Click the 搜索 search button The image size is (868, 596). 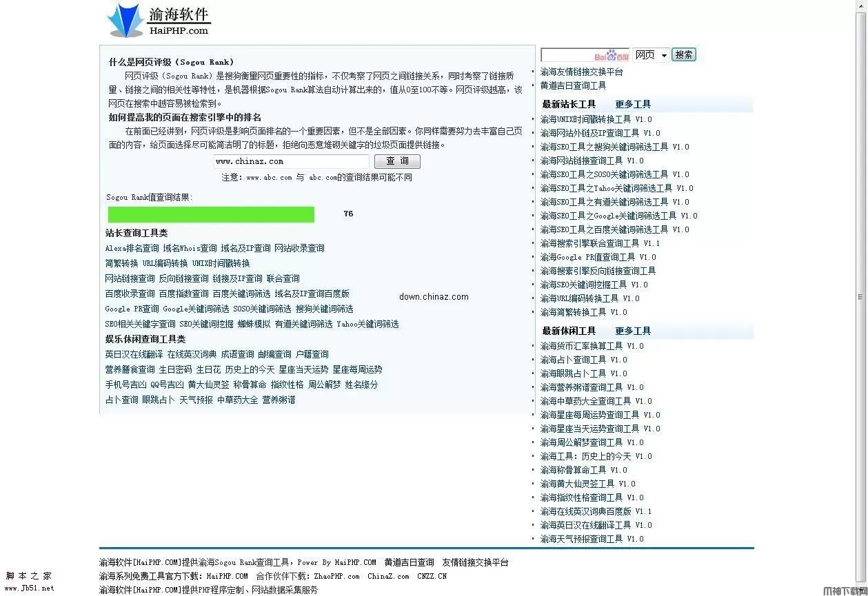[x=683, y=54]
